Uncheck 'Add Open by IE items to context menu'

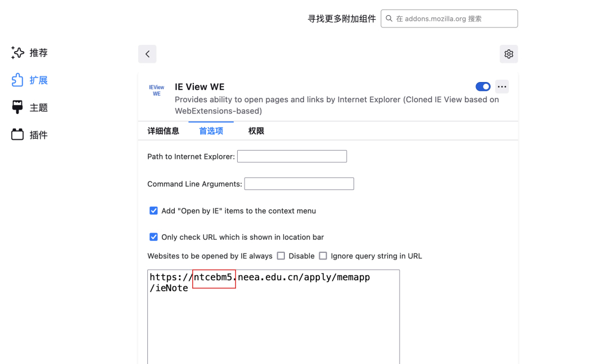click(x=153, y=211)
